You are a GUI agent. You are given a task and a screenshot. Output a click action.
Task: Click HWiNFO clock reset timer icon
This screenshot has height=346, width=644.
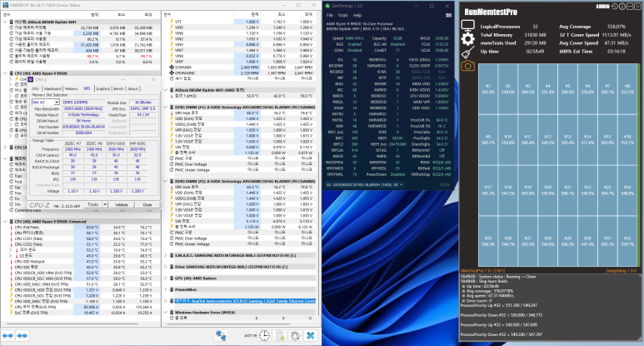pyautogui.click(x=264, y=336)
